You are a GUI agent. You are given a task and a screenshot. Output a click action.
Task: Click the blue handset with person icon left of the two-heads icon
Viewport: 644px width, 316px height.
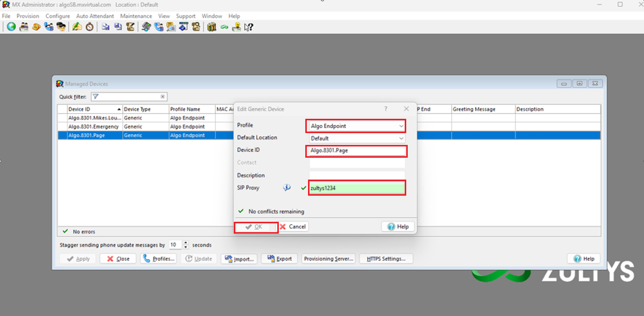click(49, 27)
